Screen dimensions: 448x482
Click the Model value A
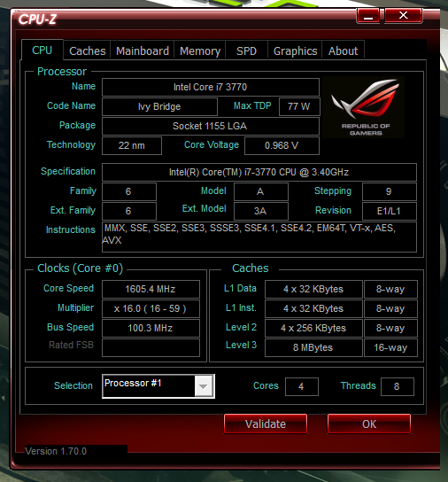point(261,191)
